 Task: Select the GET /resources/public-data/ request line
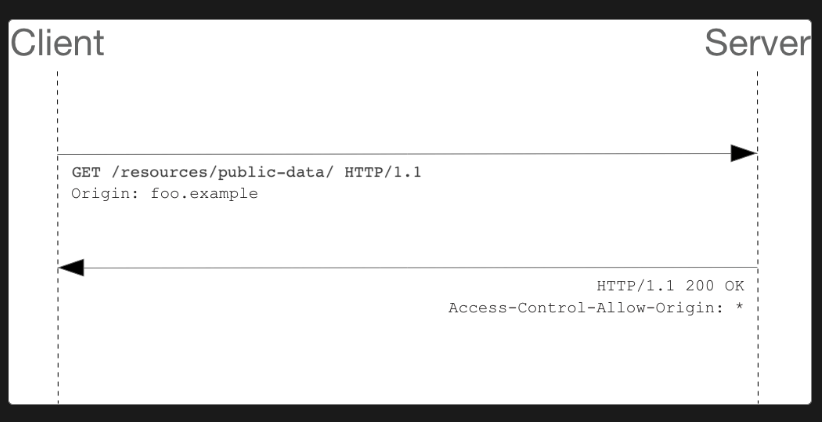[246, 172]
